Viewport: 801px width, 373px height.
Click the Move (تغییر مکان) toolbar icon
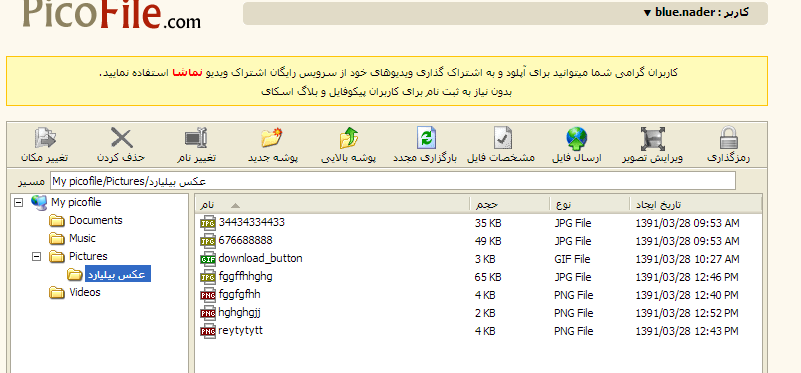point(44,138)
